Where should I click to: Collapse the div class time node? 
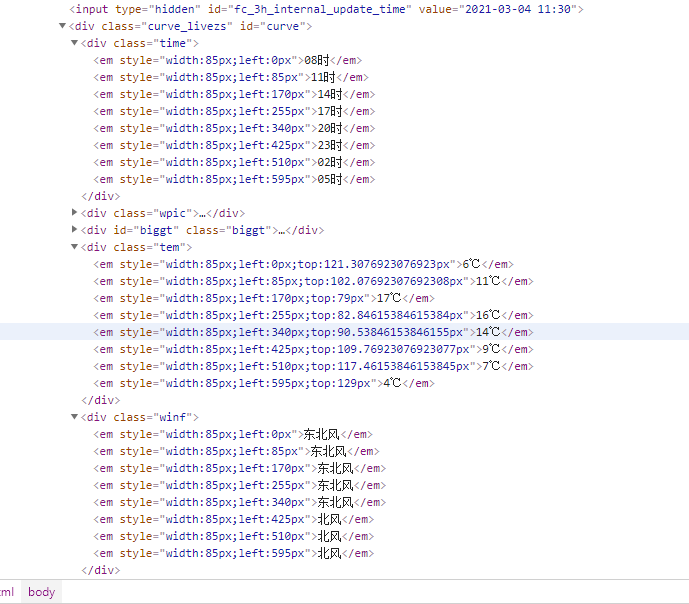[x=74, y=43]
